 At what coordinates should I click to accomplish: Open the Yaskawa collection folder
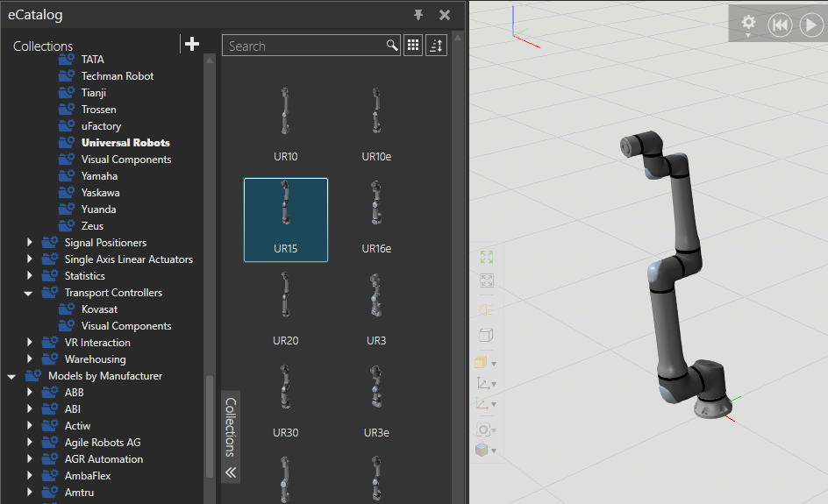click(x=100, y=193)
